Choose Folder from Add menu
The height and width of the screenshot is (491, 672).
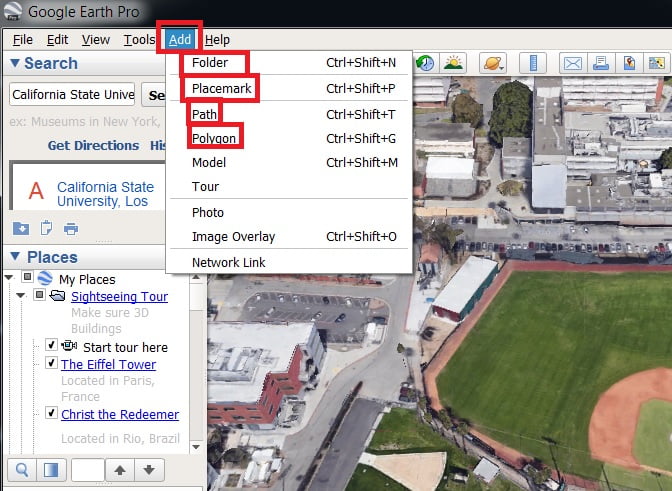coord(289,63)
